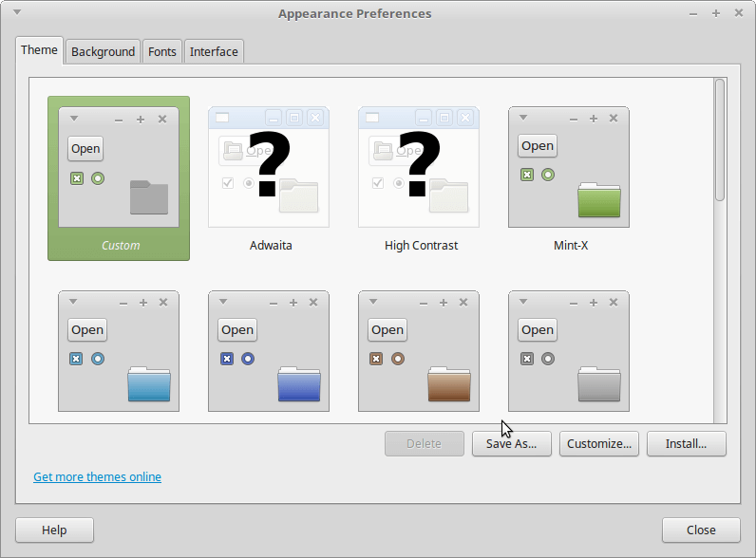
Task: Select the Custom theme thumbnail
Action: [x=119, y=178]
